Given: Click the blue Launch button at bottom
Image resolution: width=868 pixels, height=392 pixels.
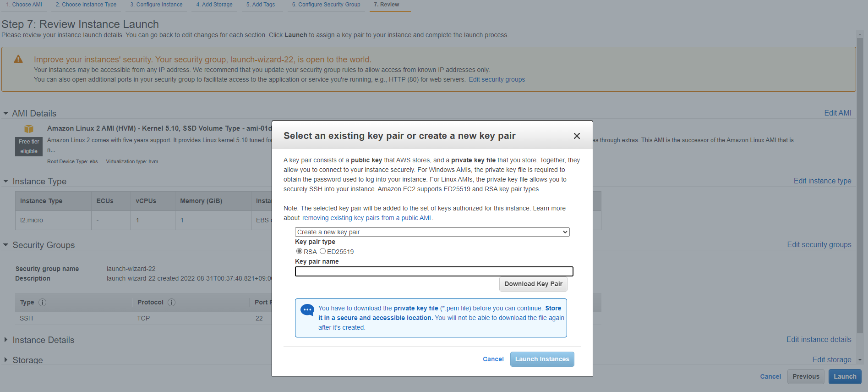Looking at the screenshot, I should coord(845,376).
